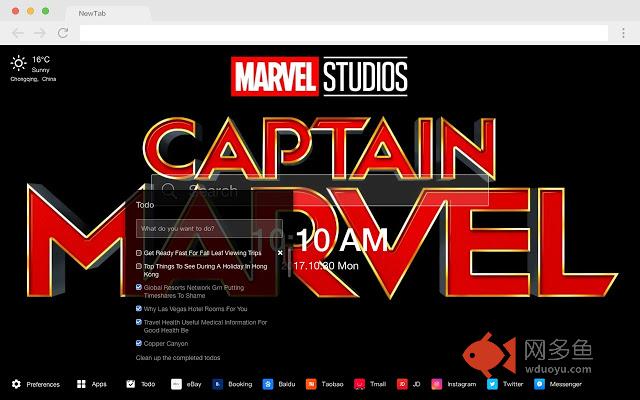Click the Todo checkmark icon in bottom bar
The height and width of the screenshot is (400, 640).
(x=131, y=384)
